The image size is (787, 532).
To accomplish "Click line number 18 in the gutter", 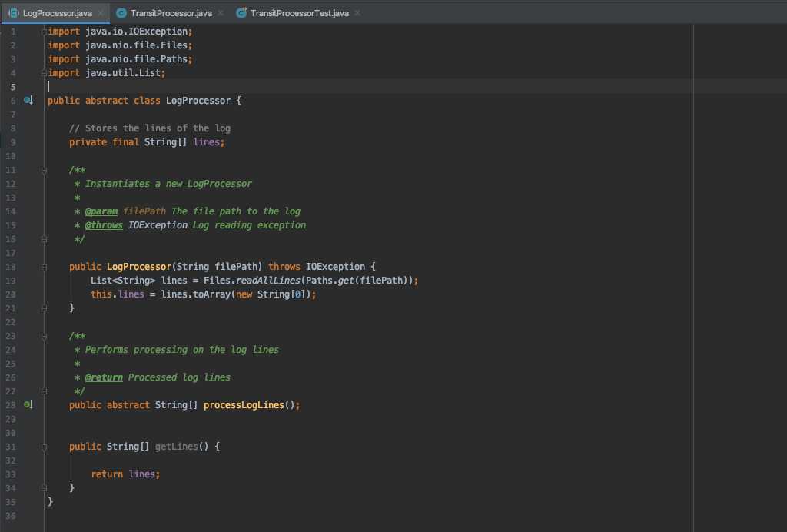I will tap(11, 267).
